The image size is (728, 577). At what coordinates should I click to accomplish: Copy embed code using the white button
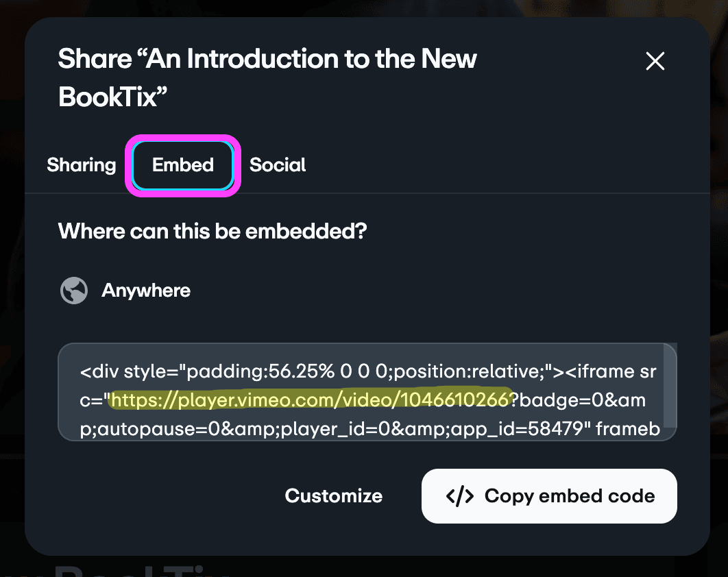549,496
